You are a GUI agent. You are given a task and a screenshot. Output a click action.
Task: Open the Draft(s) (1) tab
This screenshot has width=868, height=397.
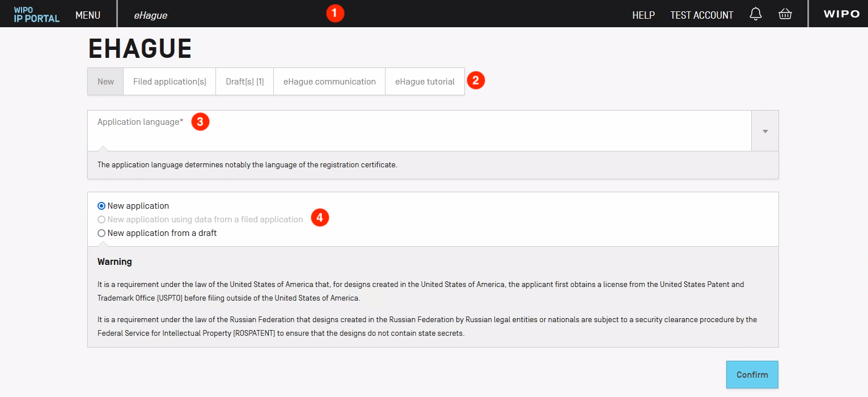pyautogui.click(x=245, y=82)
